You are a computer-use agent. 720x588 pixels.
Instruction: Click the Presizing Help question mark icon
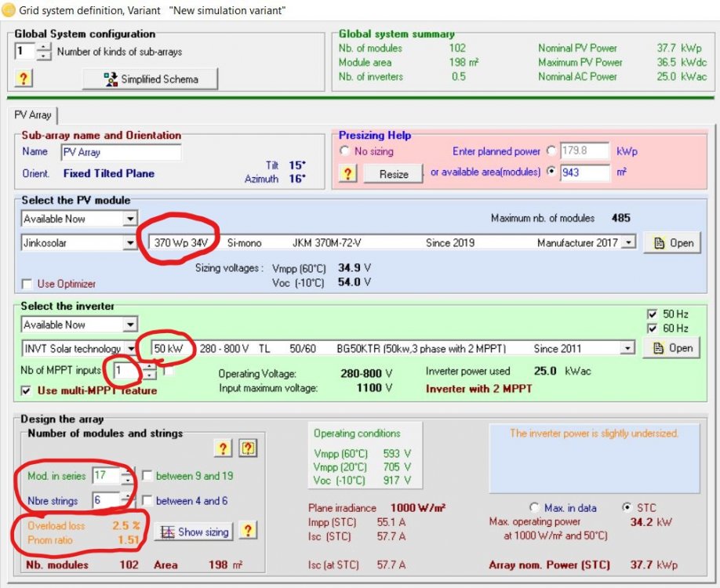349,173
